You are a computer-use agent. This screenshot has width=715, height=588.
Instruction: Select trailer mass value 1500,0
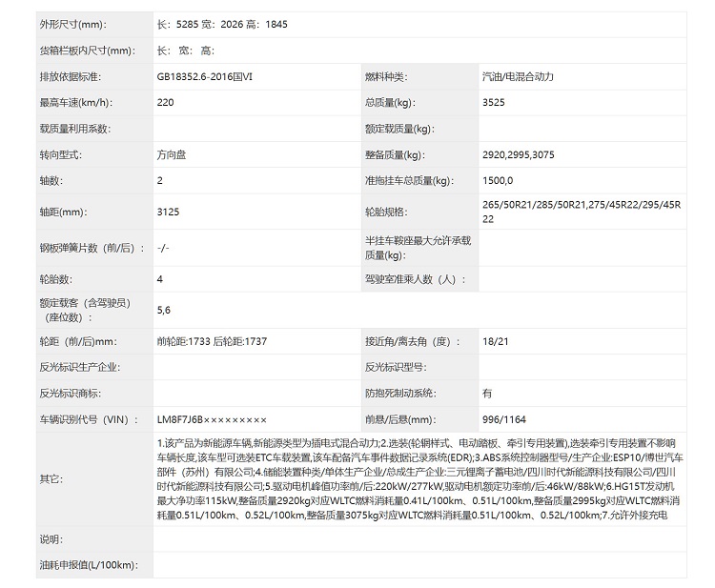pos(498,181)
